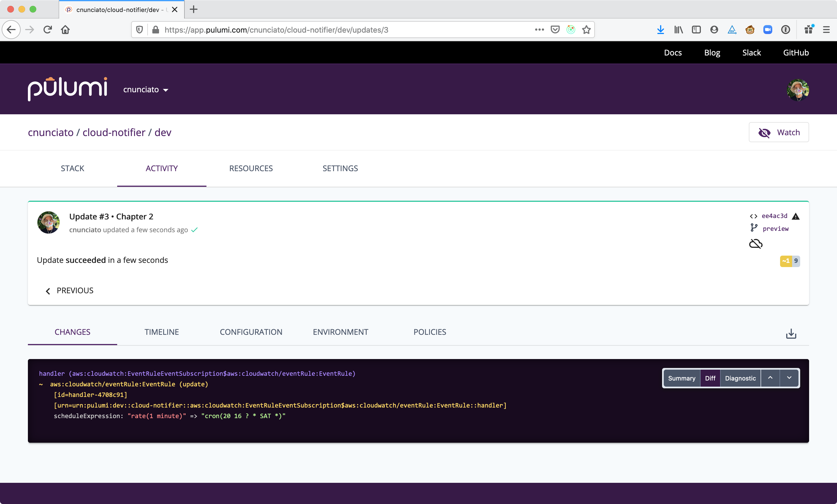Open tracking protection shield in address bar
The image size is (837, 504).
click(x=139, y=30)
